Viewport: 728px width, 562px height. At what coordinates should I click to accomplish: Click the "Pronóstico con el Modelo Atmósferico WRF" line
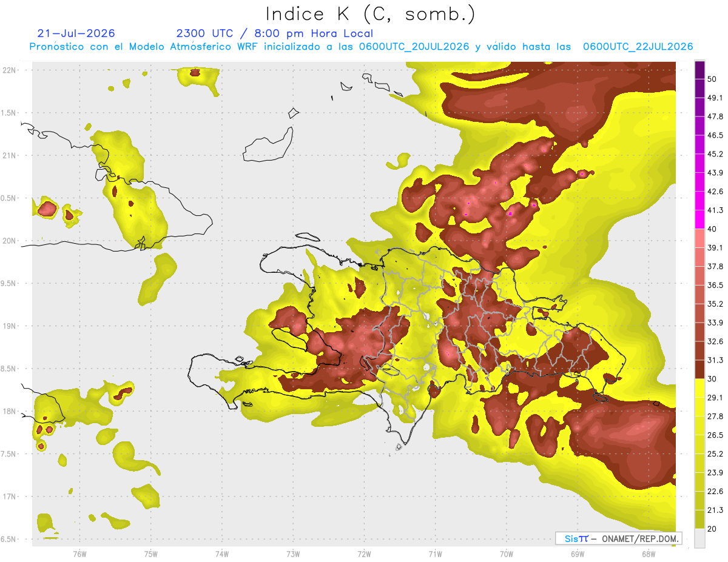pyautogui.click(x=361, y=47)
